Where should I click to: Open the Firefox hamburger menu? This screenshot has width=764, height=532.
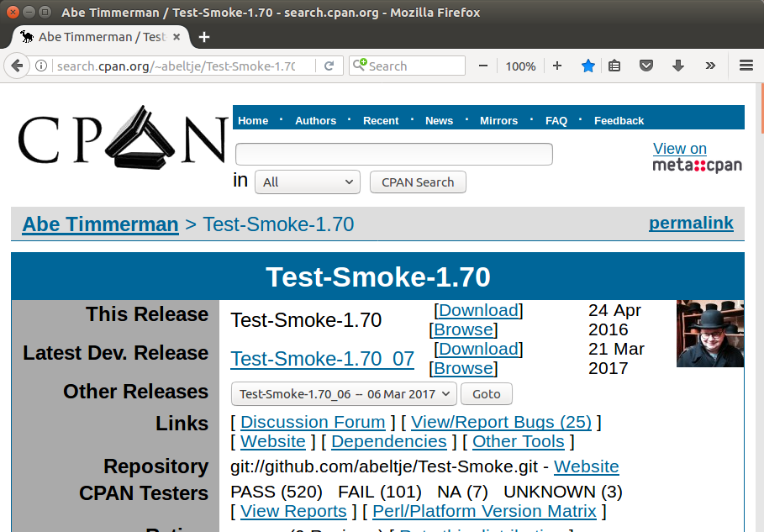[x=746, y=66]
